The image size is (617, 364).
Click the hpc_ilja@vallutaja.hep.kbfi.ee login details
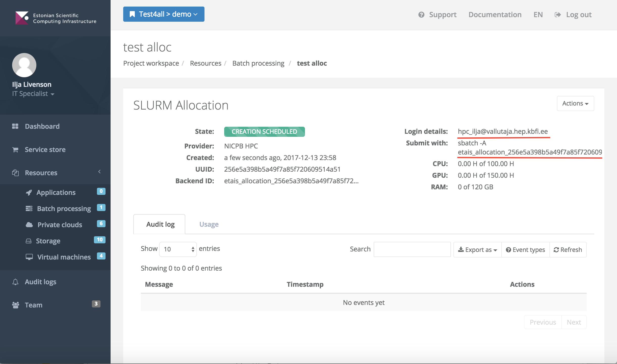click(503, 131)
